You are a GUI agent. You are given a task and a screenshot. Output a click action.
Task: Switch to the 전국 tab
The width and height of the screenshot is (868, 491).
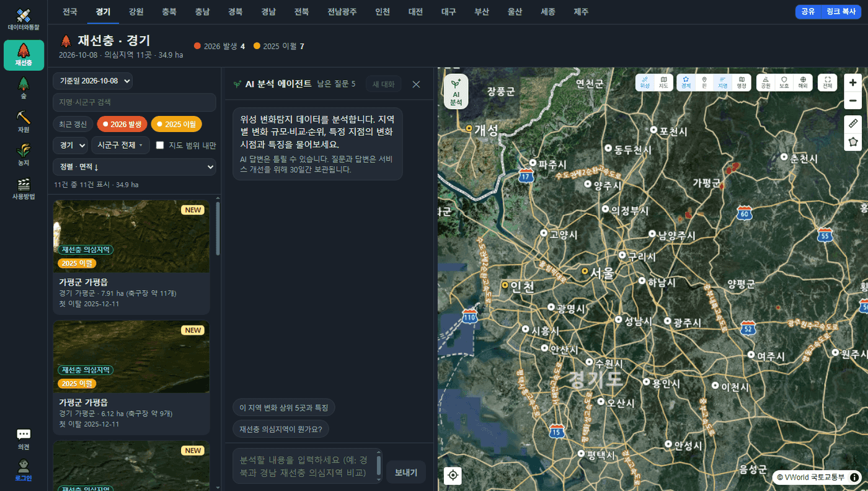(70, 12)
